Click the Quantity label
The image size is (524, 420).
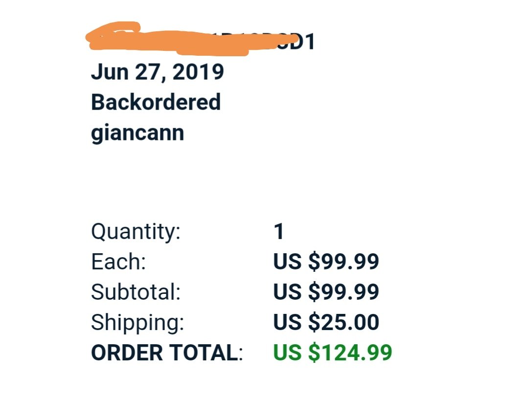(136, 231)
